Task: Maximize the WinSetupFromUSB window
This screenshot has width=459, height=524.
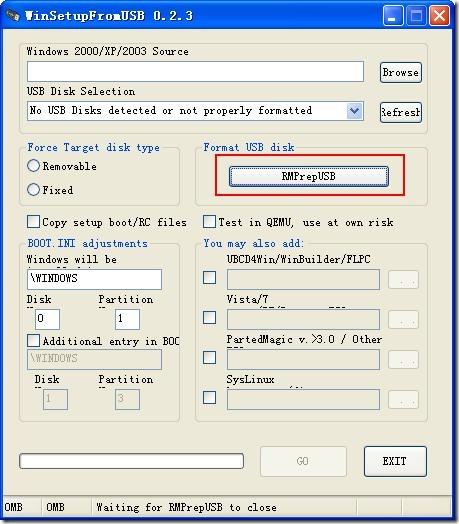Action: (416, 15)
